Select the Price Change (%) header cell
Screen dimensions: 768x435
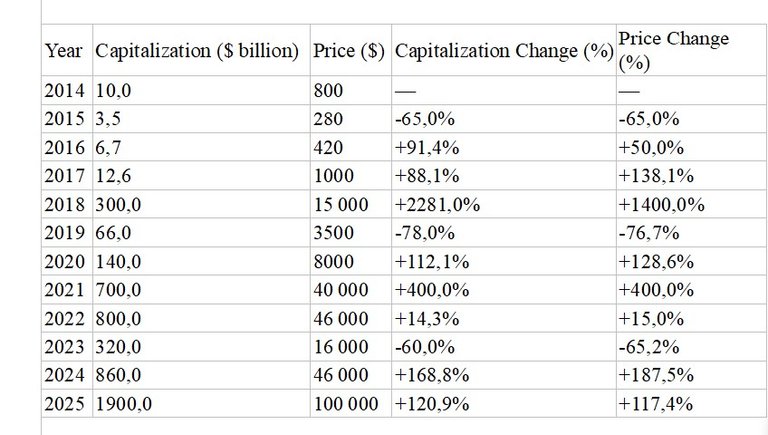(x=692, y=50)
